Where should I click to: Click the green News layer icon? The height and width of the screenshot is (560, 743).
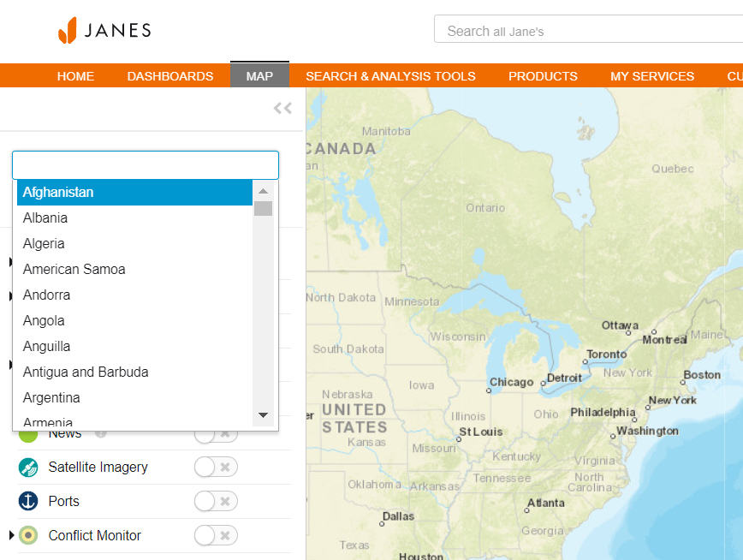(28, 434)
